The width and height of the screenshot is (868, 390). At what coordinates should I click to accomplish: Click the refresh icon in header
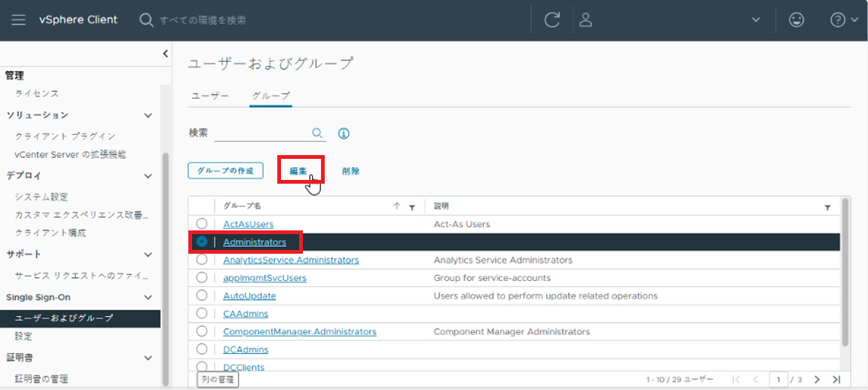(x=552, y=20)
